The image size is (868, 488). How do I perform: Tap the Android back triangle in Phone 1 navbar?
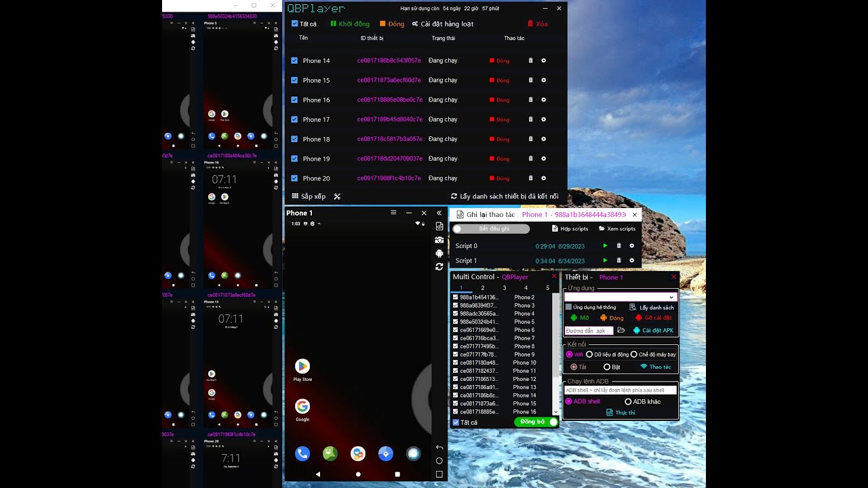point(318,474)
